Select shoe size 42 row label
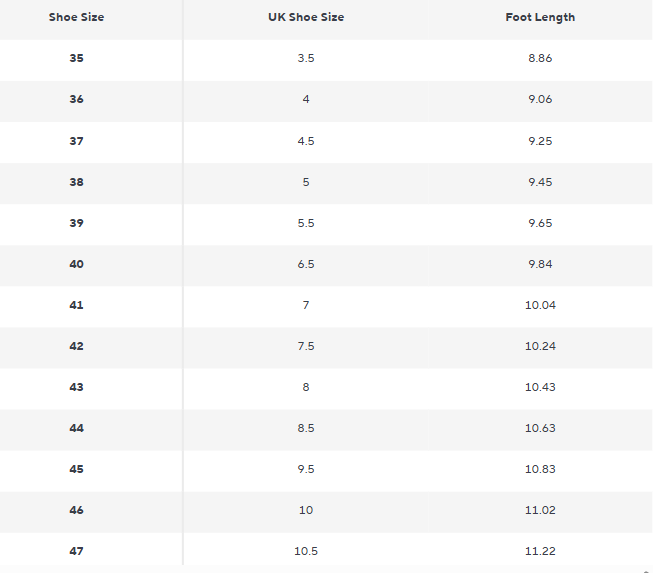This screenshot has width=653, height=573. pyautogui.click(x=77, y=346)
